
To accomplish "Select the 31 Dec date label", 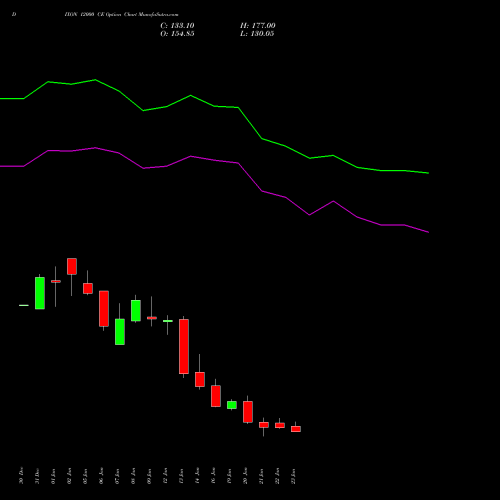I will [x=37, y=476].
